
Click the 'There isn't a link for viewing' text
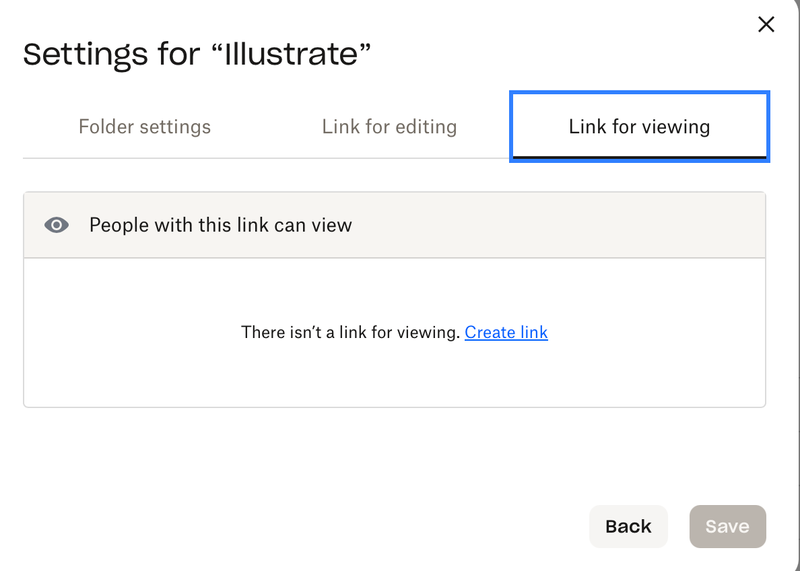pyautogui.click(x=350, y=332)
